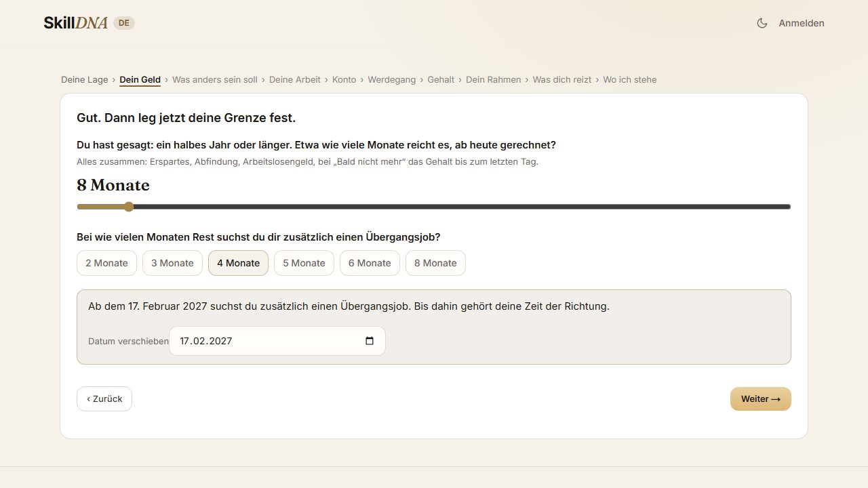868x488 pixels.
Task: Open the Werdegang step
Action: (x=392, y=80)
